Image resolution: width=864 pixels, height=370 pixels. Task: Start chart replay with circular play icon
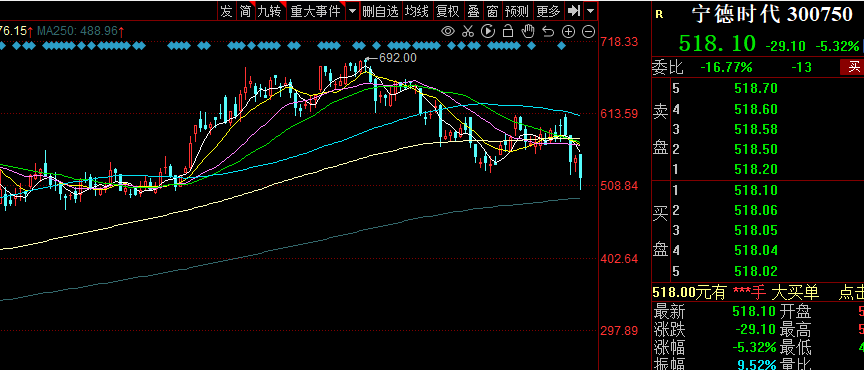488,31
